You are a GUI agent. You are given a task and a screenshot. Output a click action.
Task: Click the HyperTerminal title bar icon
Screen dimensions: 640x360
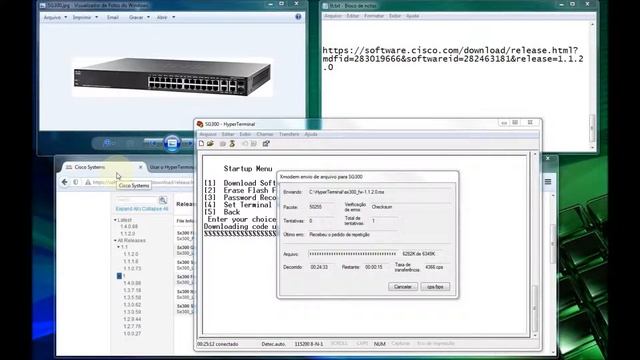pos(200,124)
